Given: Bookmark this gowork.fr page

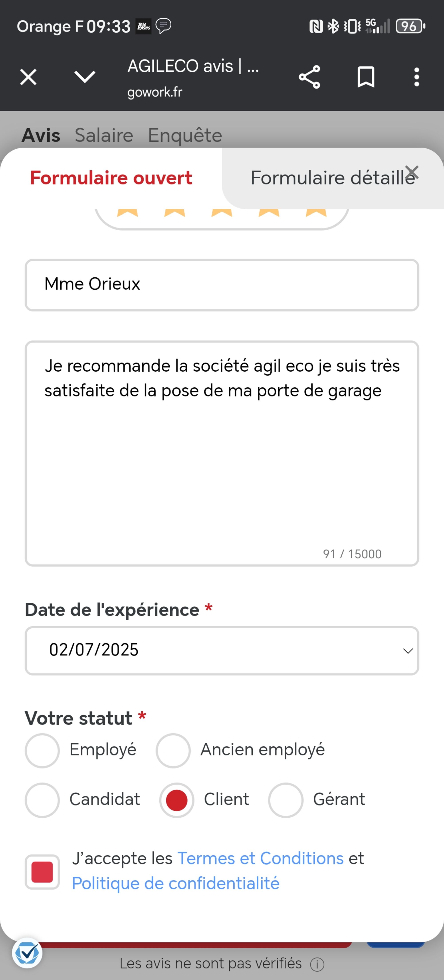Looking at the screenshot, I should [x=366, y=77].
